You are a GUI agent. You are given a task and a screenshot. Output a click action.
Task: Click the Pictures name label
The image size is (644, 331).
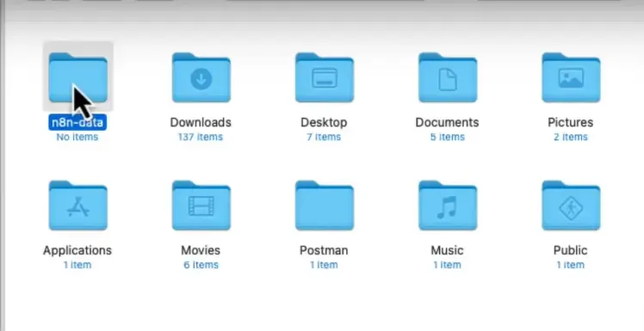point(571,122)
